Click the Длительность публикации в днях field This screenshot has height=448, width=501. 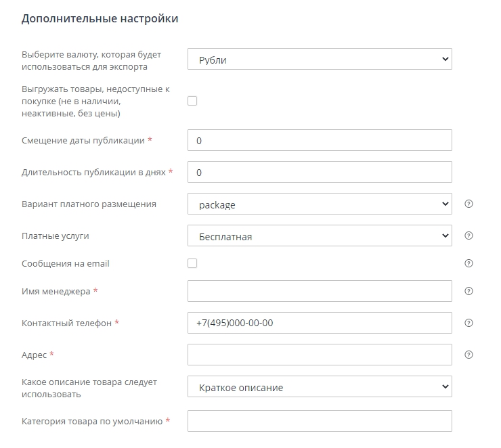point(320,172)
